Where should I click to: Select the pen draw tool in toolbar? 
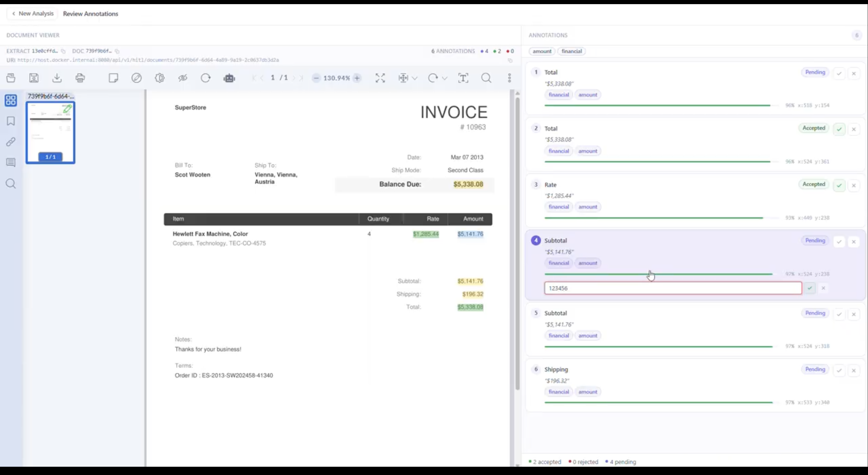click(x=136, y=78)
